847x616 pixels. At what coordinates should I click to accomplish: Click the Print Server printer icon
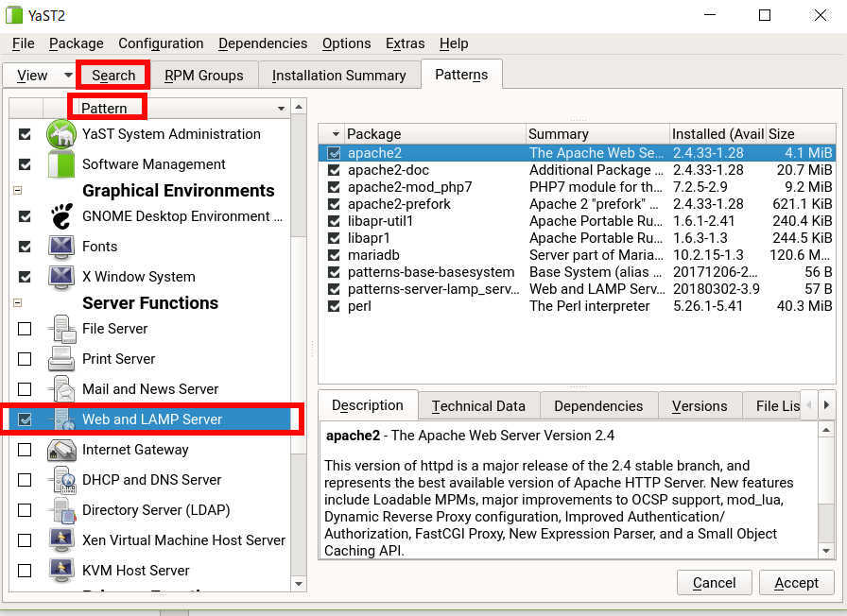click(61, 359)
